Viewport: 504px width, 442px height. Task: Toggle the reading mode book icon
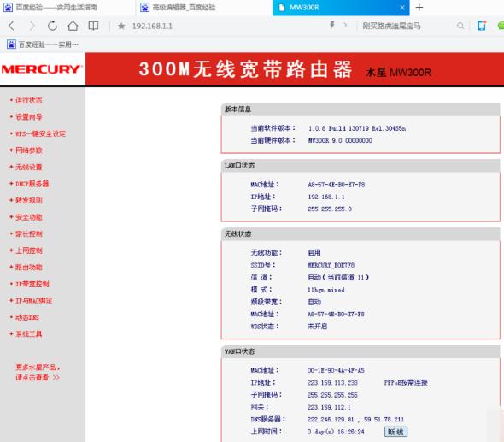(x=93, y=26)
